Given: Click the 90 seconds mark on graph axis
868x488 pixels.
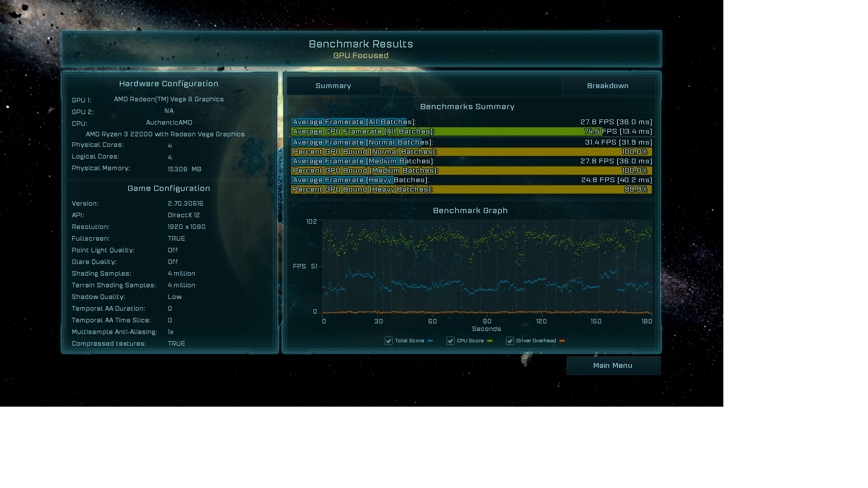Looking at the screenshot, I should pyautogui.click(x=487, y=321).
